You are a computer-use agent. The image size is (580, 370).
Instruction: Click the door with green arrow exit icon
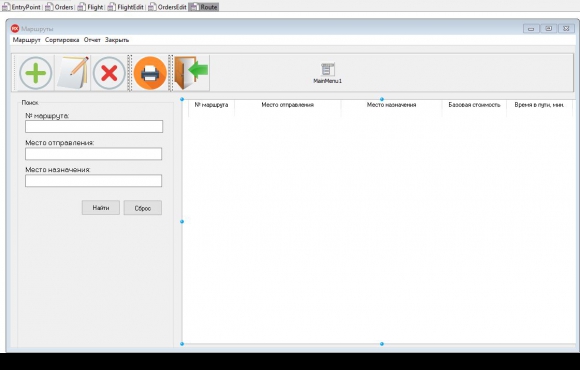tap(191, 73)
